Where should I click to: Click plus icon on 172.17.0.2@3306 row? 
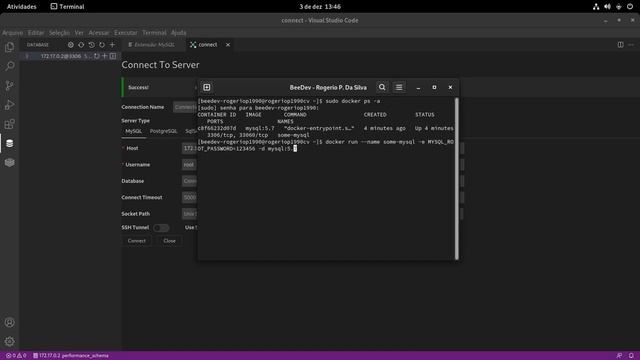[105, 56]
